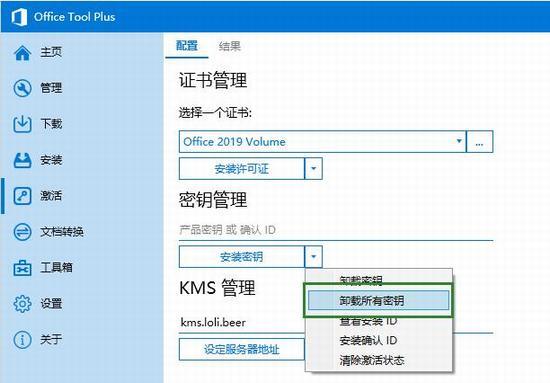Click the 安装许可证 button

coord(242,169)
